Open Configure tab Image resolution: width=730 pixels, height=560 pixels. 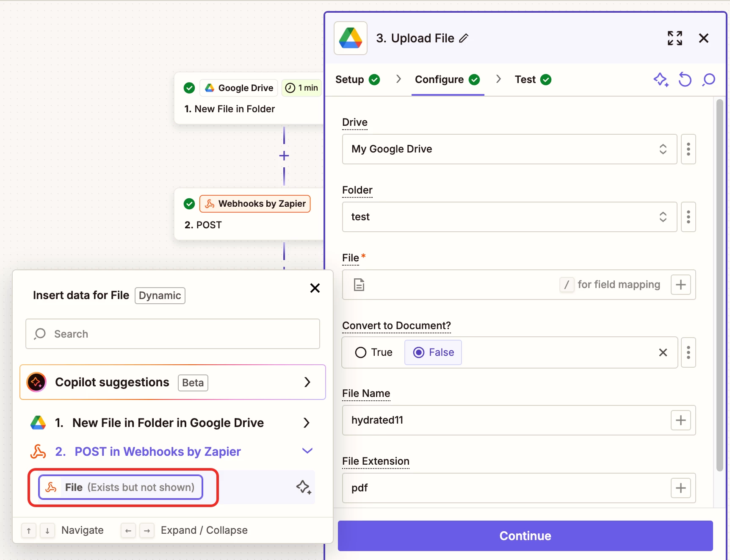click(x=448, y=80)
